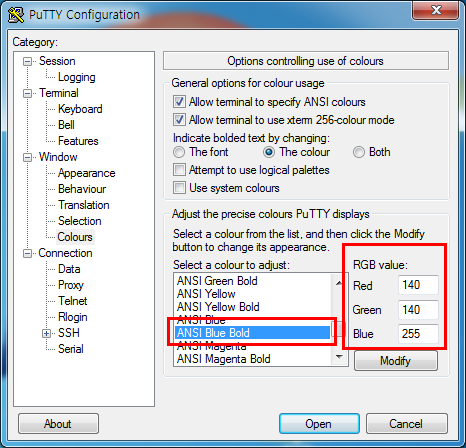Click the Modify button

tap(396, 361)
